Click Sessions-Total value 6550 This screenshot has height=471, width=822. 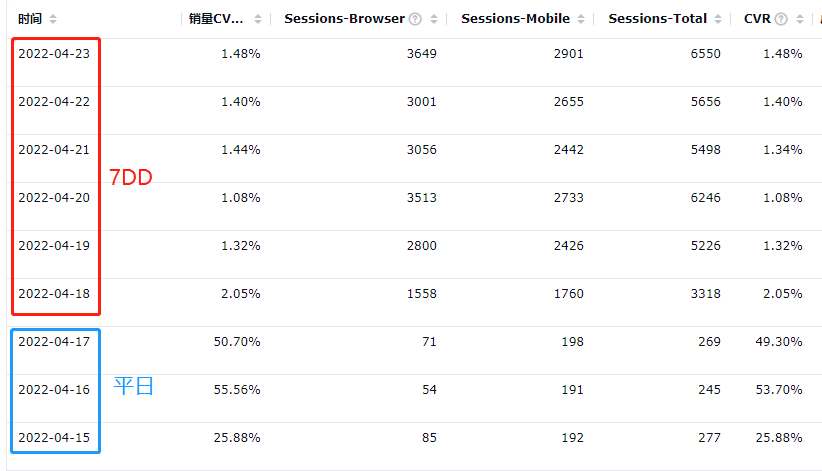706,54
